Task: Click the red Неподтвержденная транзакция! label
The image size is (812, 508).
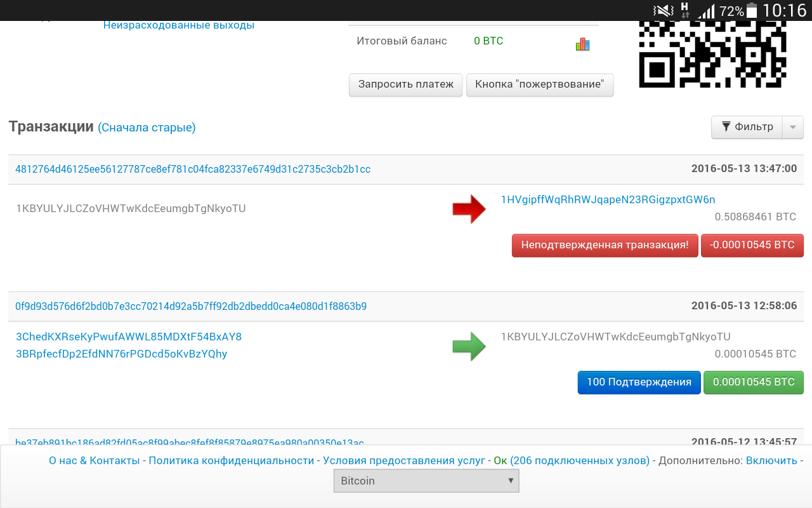Action: tap(605, 245)
